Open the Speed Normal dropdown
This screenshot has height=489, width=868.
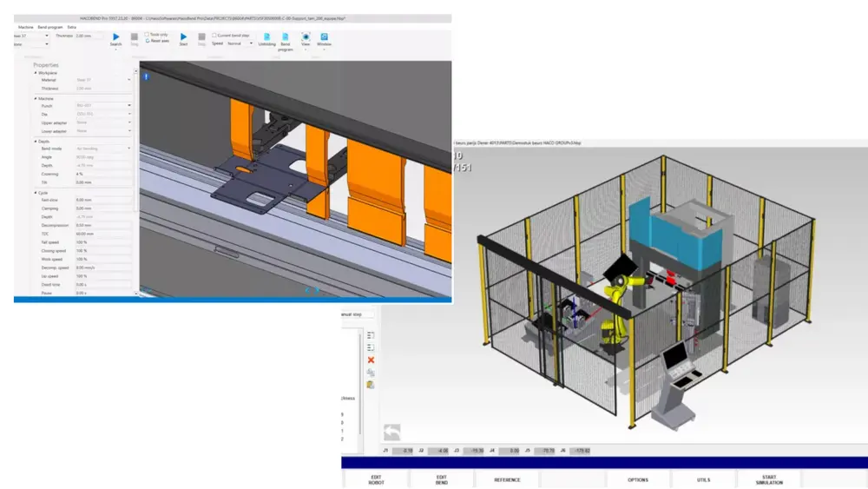click(240, 43)
